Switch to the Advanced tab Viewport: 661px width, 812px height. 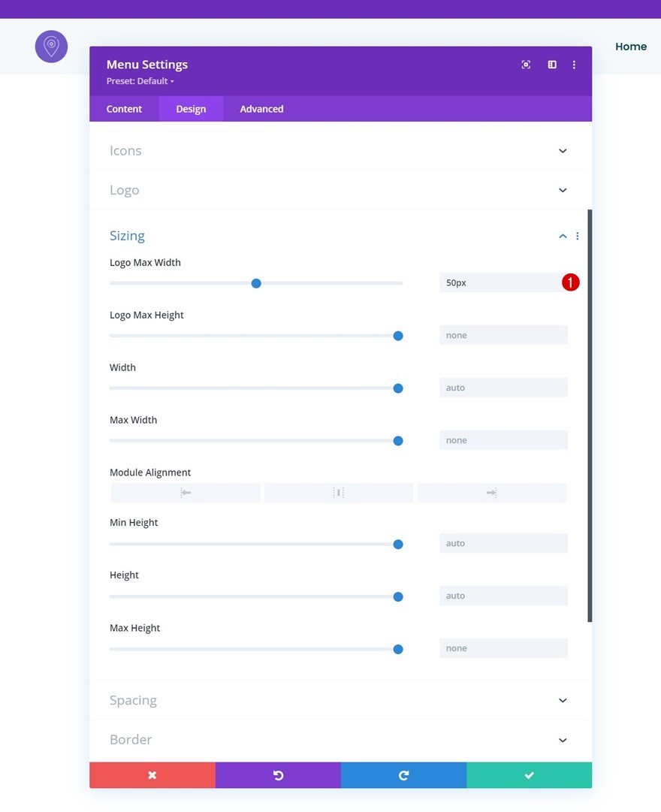(x=261, y=109)
